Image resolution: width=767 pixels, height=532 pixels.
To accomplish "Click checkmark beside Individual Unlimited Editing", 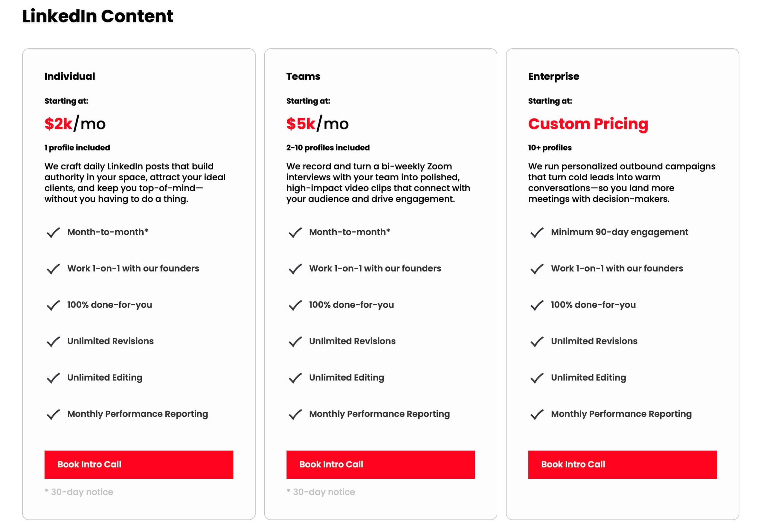I will coord(53,378).
